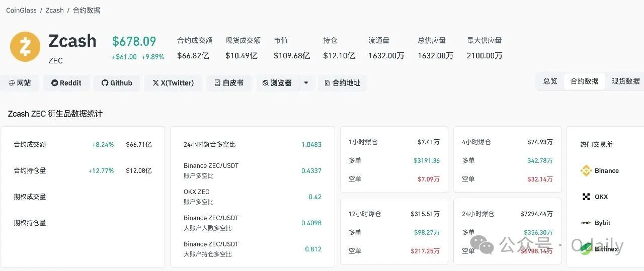Click the 24小时聚合多空比 value 1.0483
644x271 pixels.
point(311,145)
